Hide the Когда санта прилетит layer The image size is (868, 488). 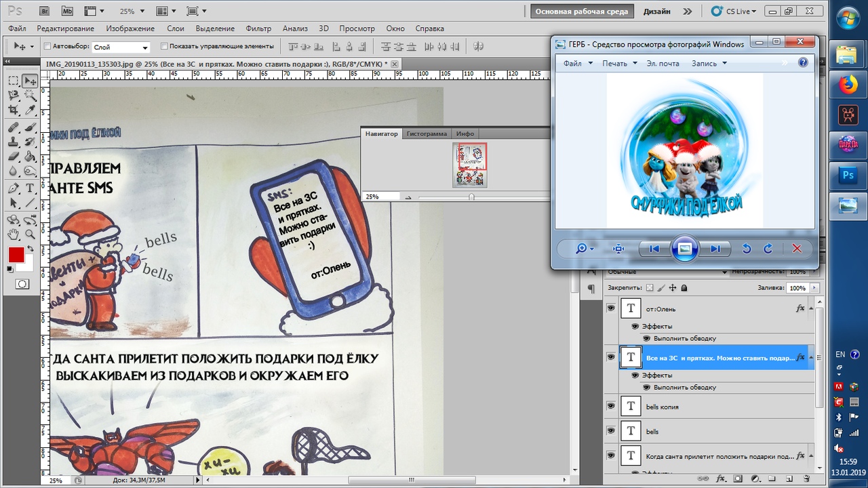coord(610,455)
